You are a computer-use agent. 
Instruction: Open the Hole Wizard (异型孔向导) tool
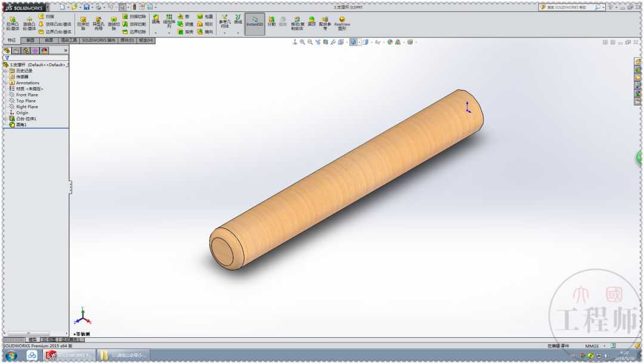click(98, 23)
